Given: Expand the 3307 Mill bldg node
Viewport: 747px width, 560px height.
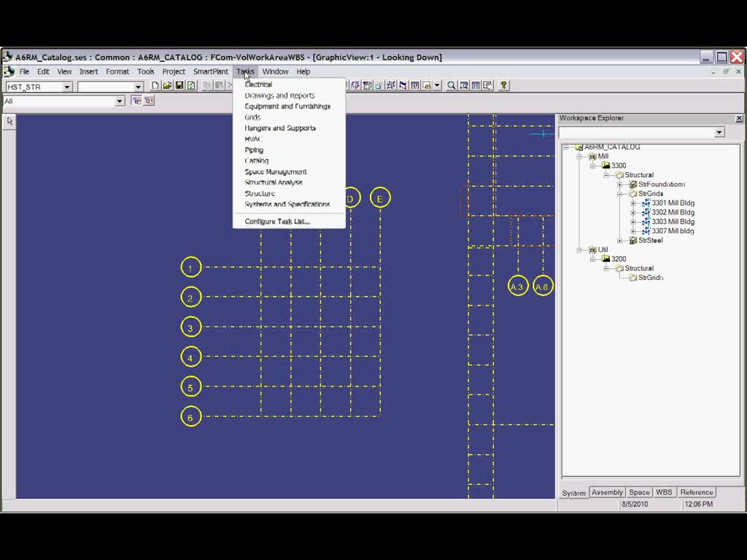Looking at the screenshot, I should pos(633,231).
